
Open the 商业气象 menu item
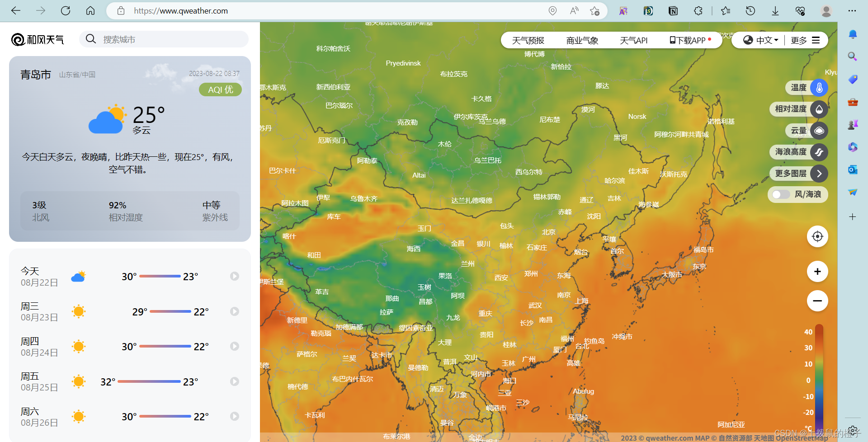click(582, 41)
